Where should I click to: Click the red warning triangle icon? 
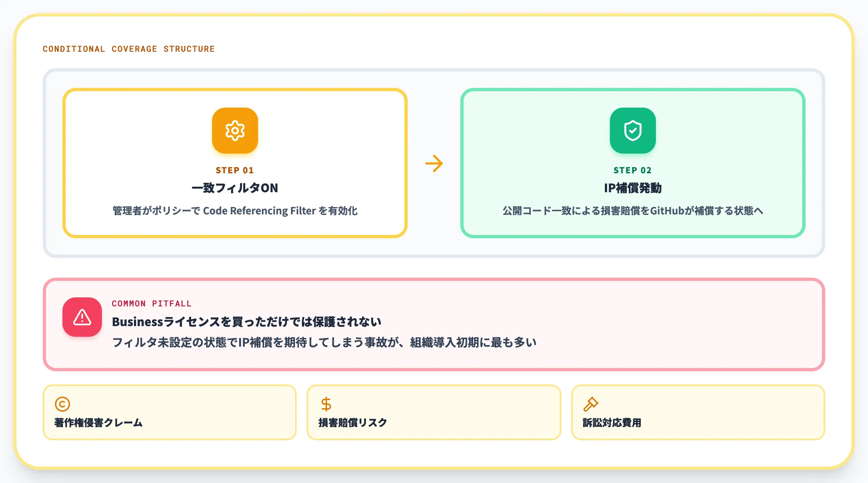[x=82, y=317]
